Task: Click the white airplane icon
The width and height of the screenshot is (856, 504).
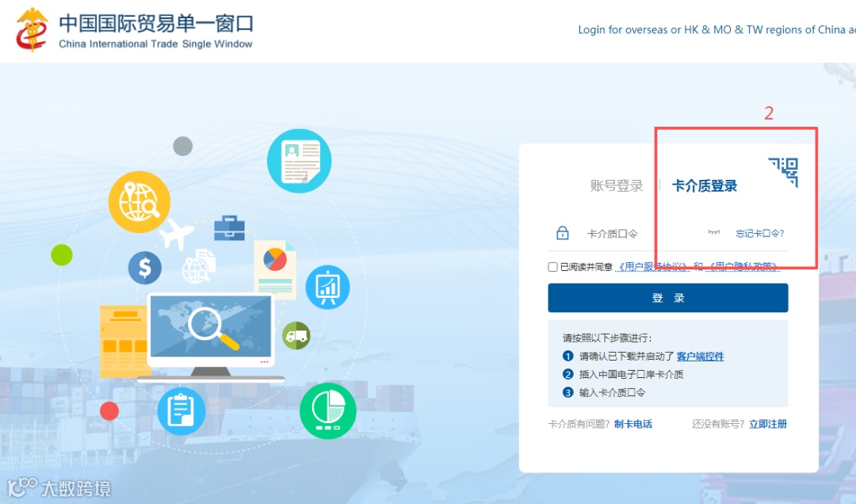Action: pyautogui.click(x=176, y=234)
